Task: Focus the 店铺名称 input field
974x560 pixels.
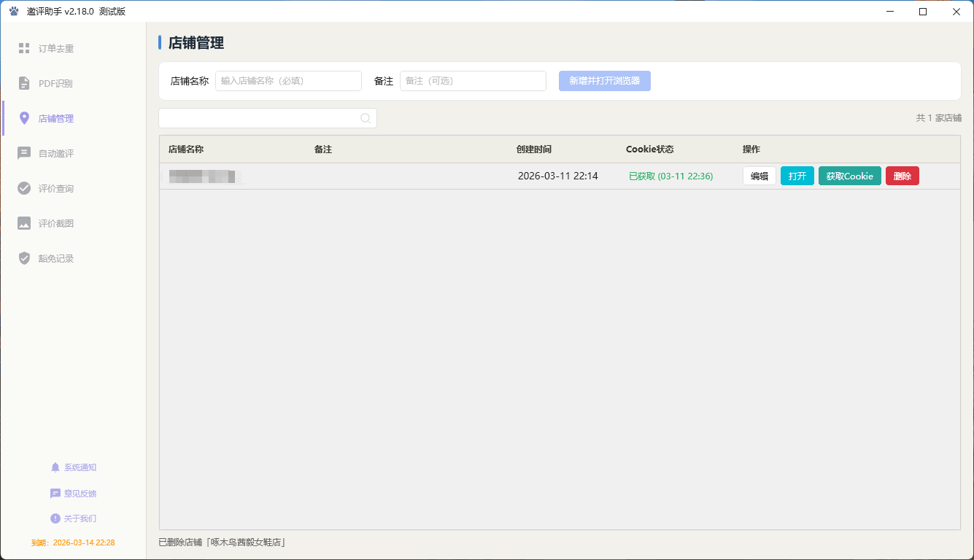Action: 288,81
